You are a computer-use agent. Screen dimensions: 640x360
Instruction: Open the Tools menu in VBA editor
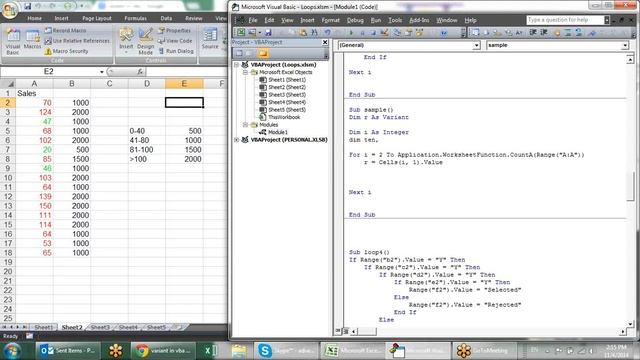point(395,20)
